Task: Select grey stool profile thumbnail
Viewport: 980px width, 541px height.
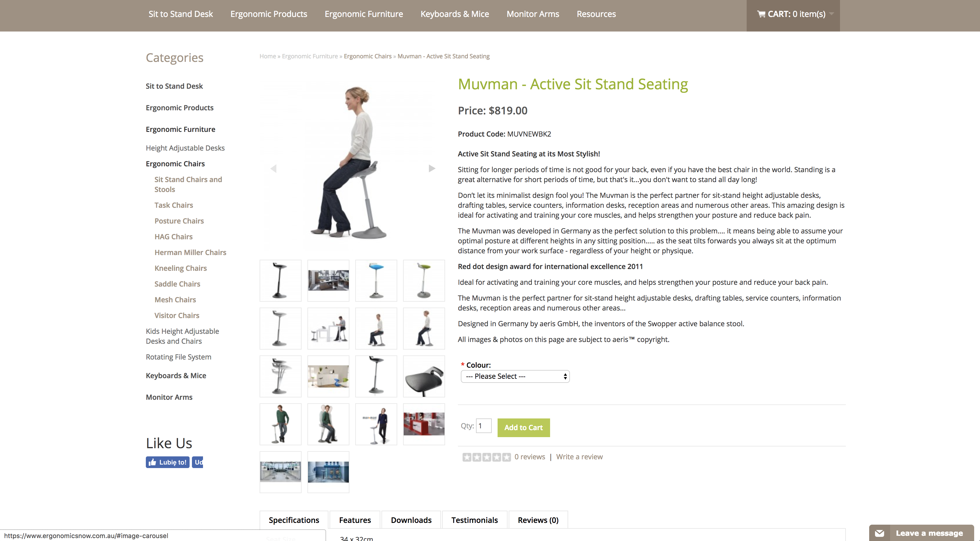Action: (280, 329)
